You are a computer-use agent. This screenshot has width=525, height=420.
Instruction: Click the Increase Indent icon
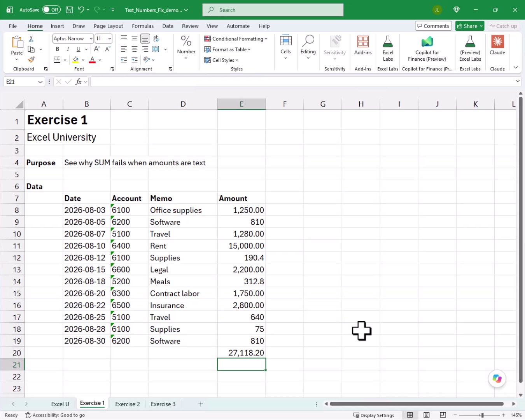(x=135, y=59)
